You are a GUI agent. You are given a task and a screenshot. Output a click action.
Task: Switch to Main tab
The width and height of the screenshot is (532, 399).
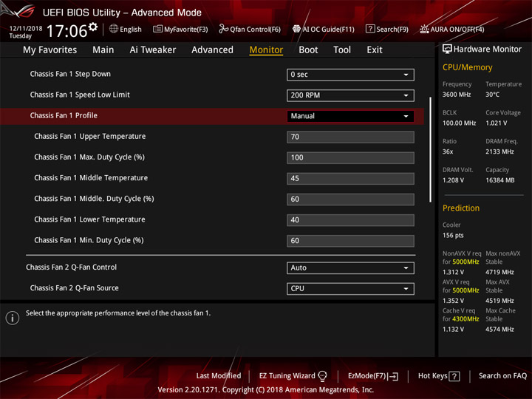(x=103, y=50)
